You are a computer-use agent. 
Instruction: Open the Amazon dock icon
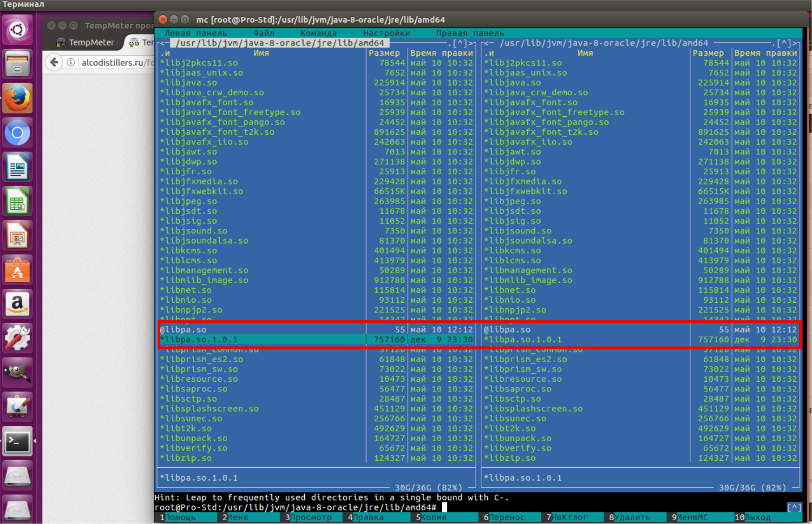(17, 304)
